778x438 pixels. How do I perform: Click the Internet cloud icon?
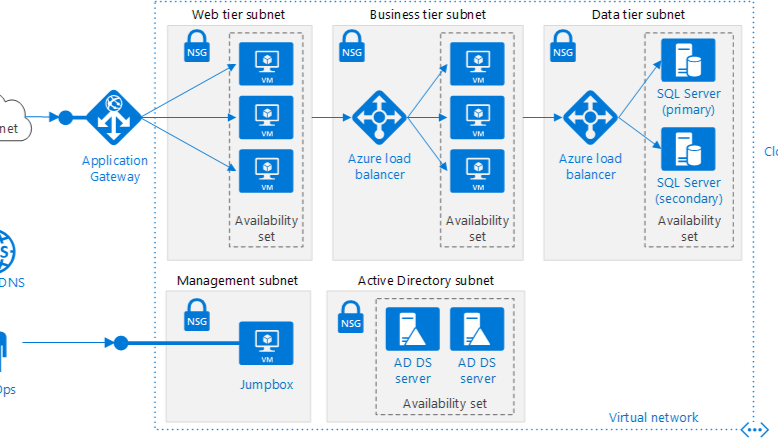pos(15,119)
